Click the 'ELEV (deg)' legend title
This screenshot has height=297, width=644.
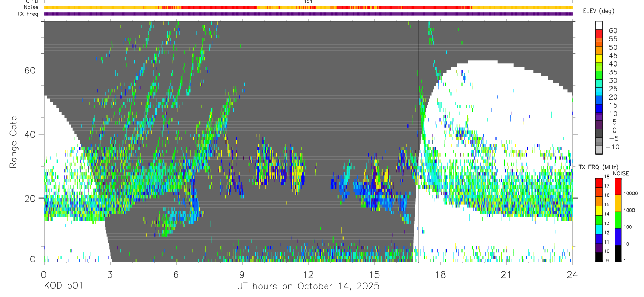(598, 11)
